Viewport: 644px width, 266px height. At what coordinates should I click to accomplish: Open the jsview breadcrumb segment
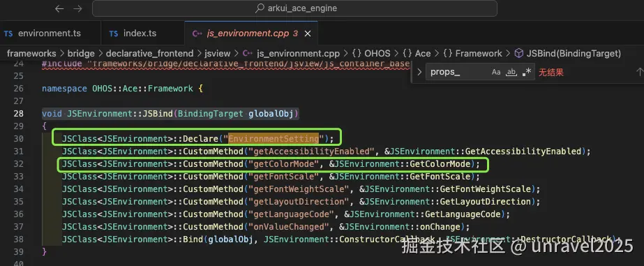coord(218,54)
